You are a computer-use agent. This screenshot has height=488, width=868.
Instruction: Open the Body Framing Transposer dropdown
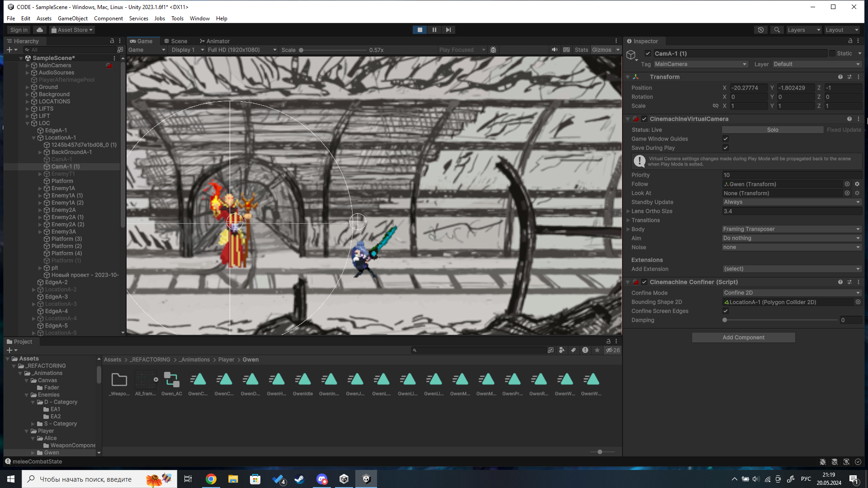tap(791, 229)
